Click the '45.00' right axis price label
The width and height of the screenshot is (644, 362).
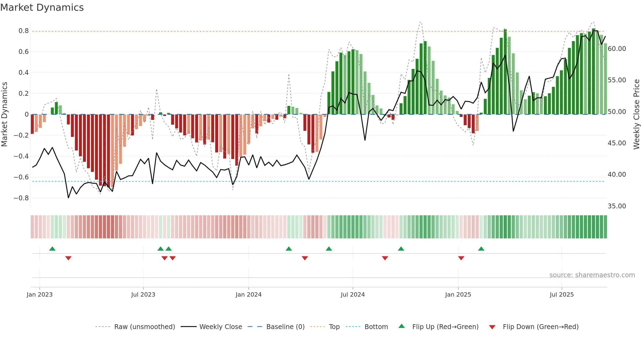click(x=617, y=143)
